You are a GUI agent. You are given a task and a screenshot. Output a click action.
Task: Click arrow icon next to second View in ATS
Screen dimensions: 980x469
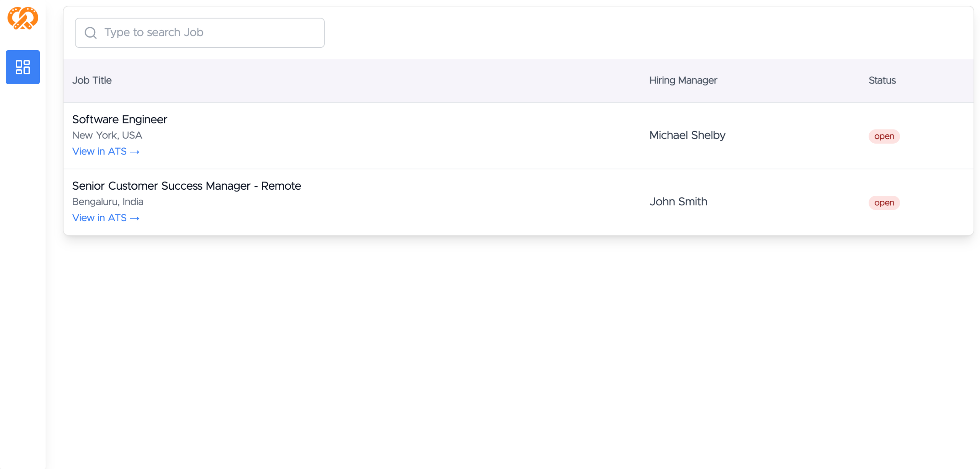[134, 218]
